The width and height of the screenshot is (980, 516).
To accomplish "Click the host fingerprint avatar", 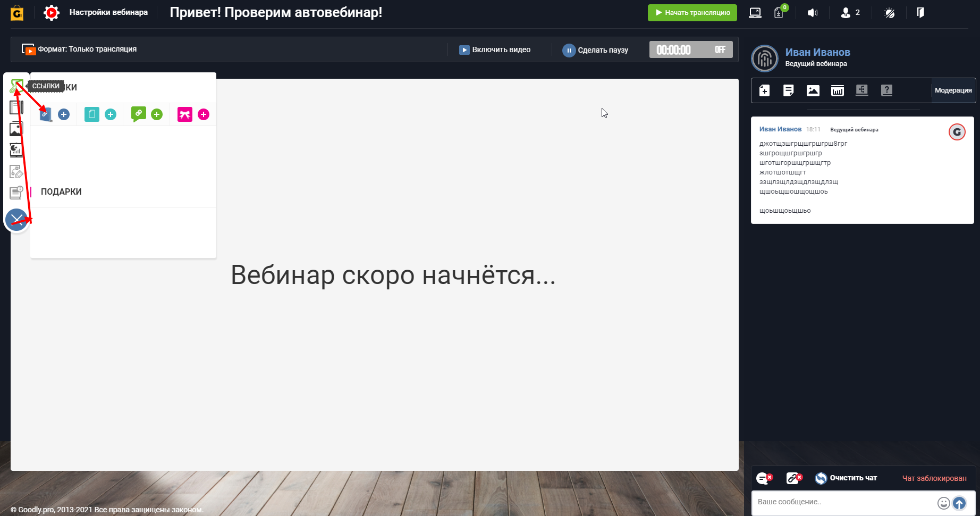I will 765,59.
